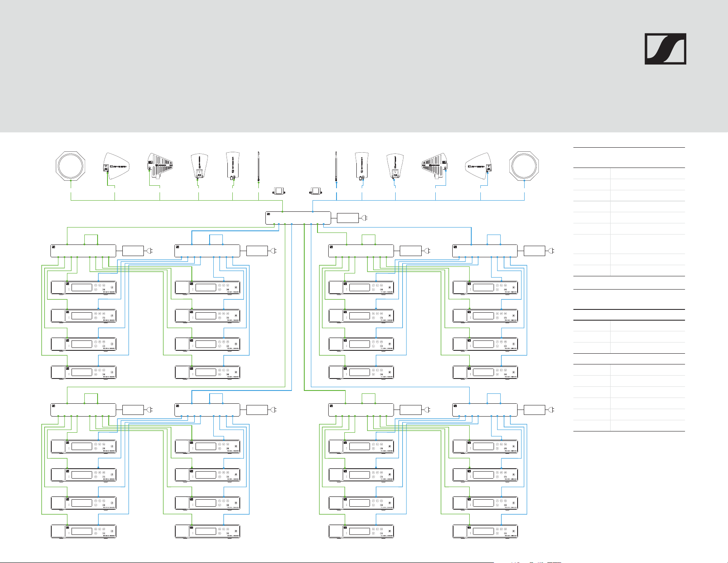728x563 pixels.
Task: Select the blue-wired octagonal circular antenna
Action: click(x=524, y=166)
